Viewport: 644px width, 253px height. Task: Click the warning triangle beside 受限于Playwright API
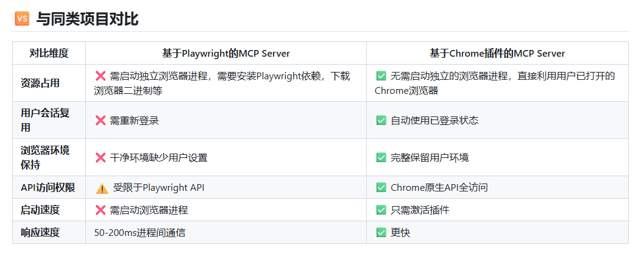[102, 188]
